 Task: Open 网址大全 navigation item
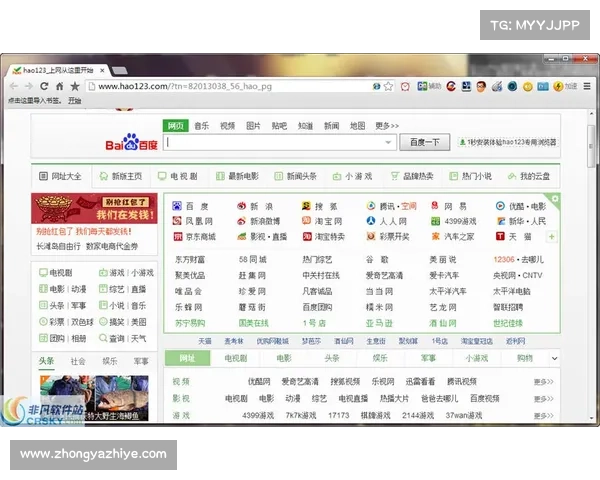[61, 176]
